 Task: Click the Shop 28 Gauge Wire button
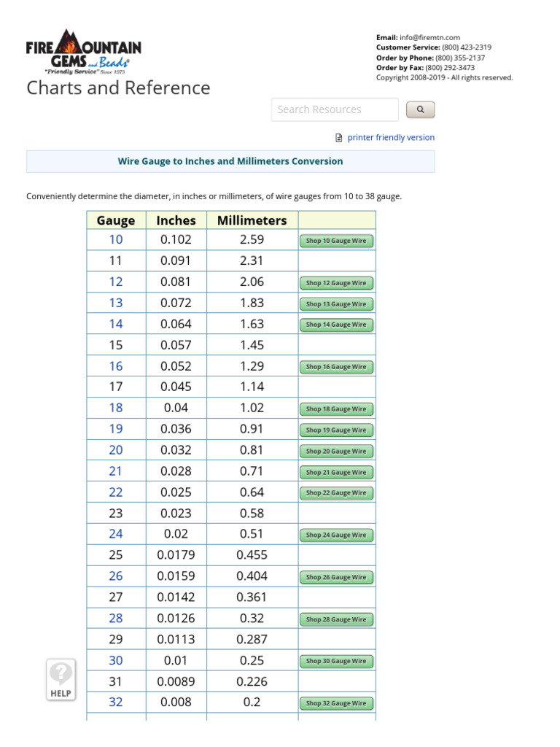(x=336, y=619)
